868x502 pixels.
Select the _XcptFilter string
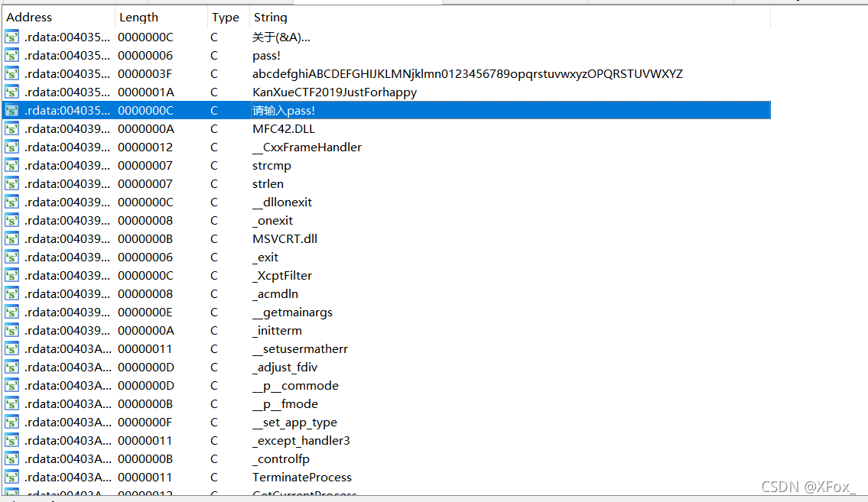tap(281, 275)
